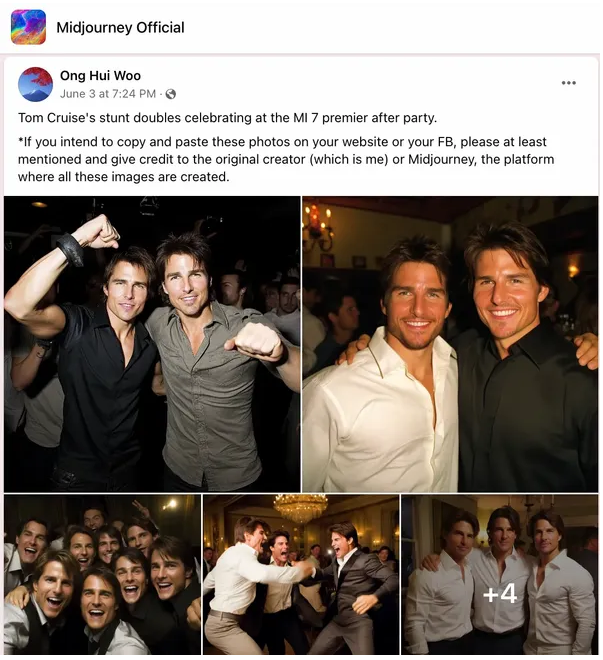603x660 pixels.
Task: View the top-left photo with raised fist
Action: 152,344
